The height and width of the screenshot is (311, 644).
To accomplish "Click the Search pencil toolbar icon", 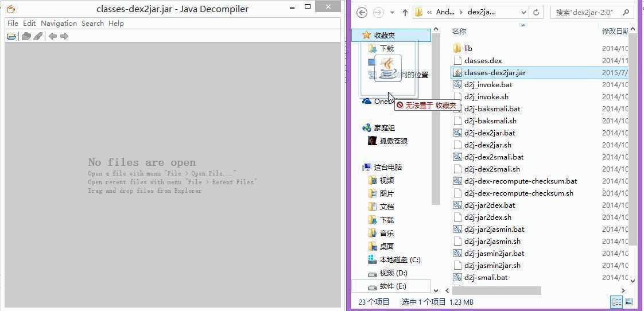I will point(38,37).
